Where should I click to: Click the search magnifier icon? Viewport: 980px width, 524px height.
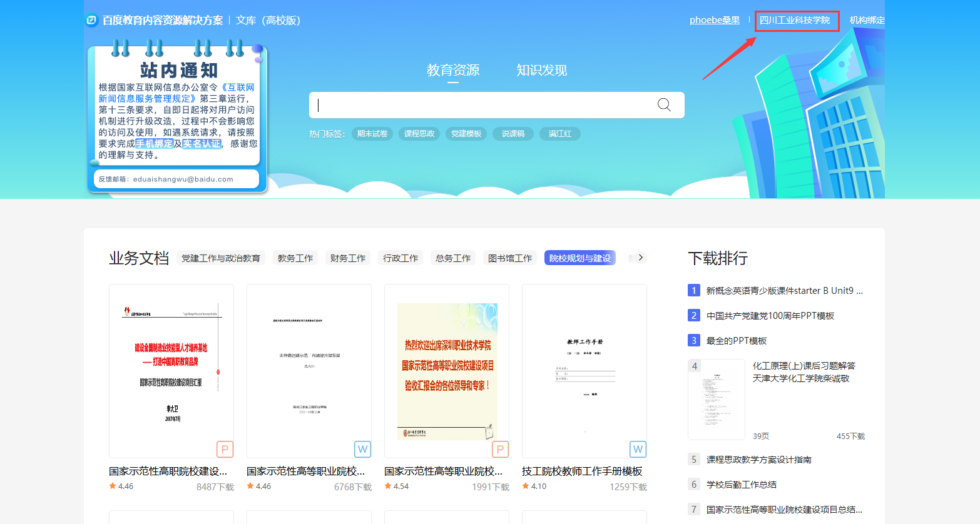coord(664,105)
